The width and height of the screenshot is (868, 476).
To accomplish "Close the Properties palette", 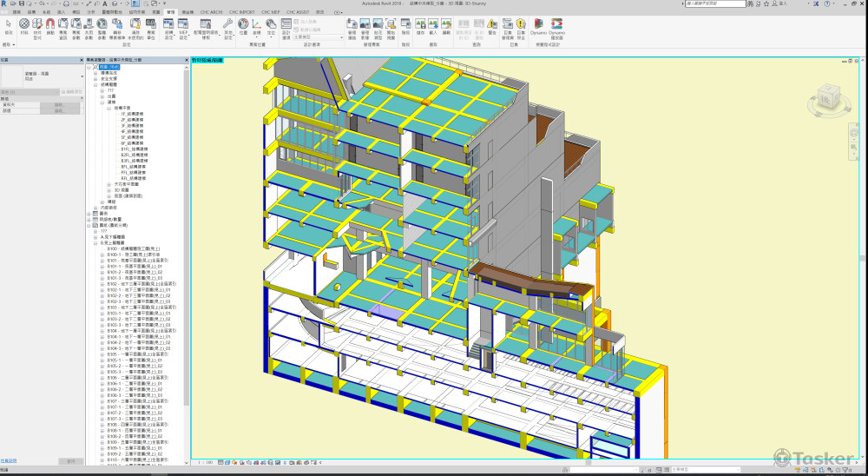I will tap(80, 60).
